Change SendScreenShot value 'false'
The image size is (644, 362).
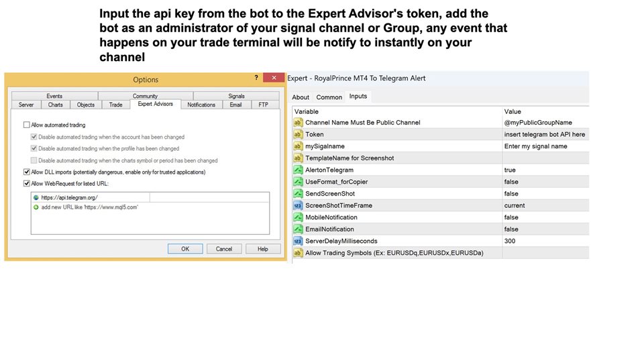(x=546, y=194)
